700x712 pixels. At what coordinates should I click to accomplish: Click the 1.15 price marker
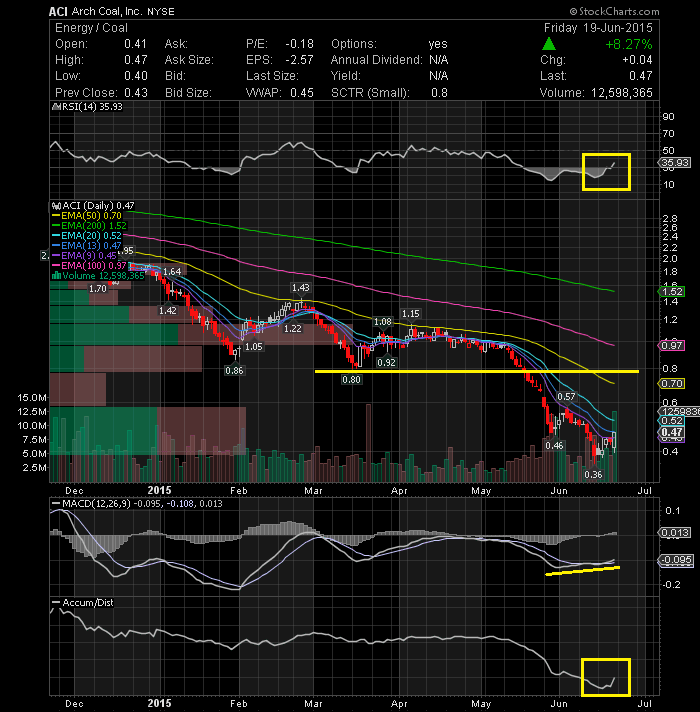click(x=411, y=314)
